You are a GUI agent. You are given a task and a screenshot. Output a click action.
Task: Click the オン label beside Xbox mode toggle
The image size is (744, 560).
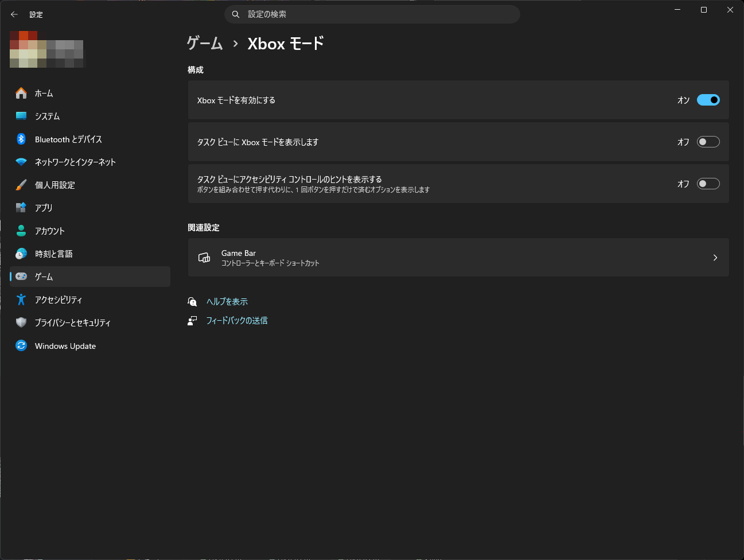click(x=683, y=100)
